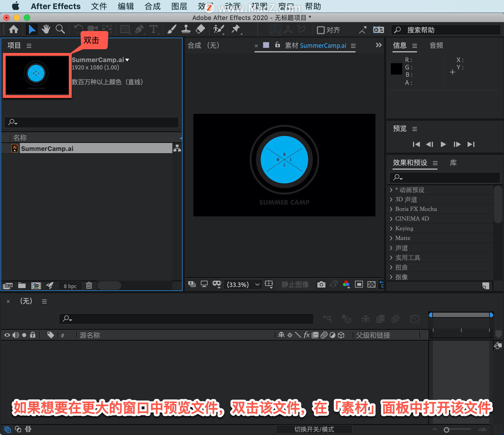504x435 pixels.
Task: Enable the 对齐 snapping checkbox
Action: click(321, 30)
